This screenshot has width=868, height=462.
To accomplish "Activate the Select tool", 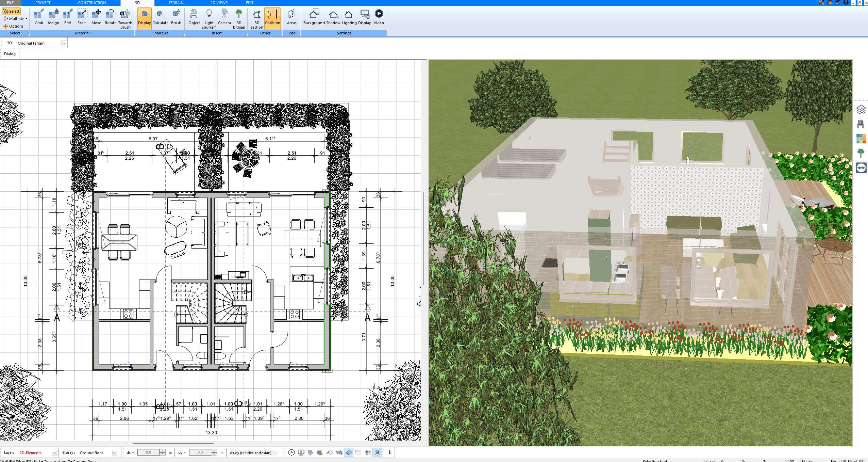I will [12, 11].
